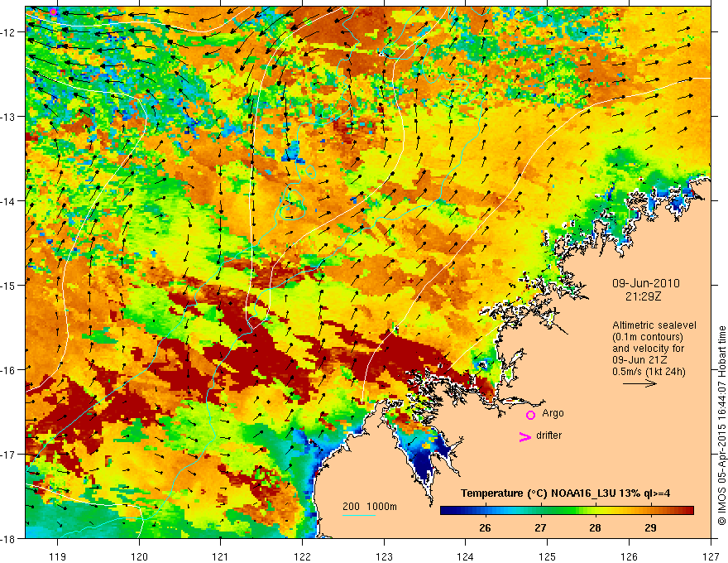Click the '-17' latitude axis label
The width and height of the screenshot is (728, 563).
point(9,454)
